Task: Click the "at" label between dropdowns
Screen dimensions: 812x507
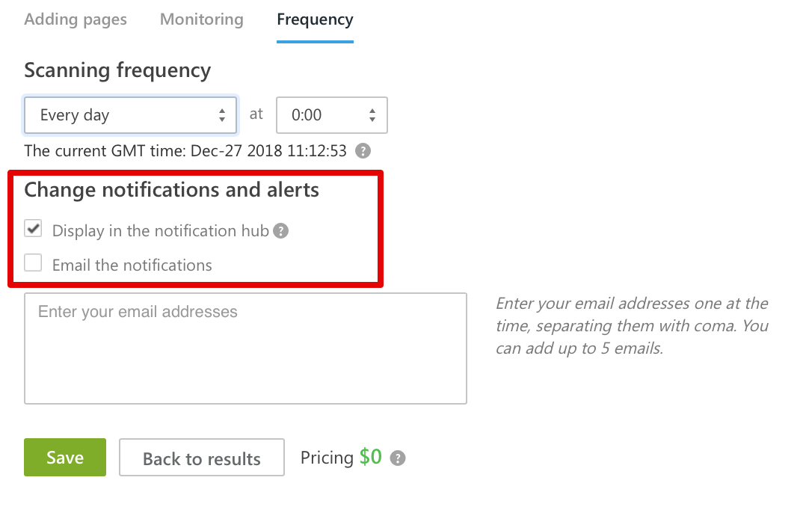Action: coord(256,114)
